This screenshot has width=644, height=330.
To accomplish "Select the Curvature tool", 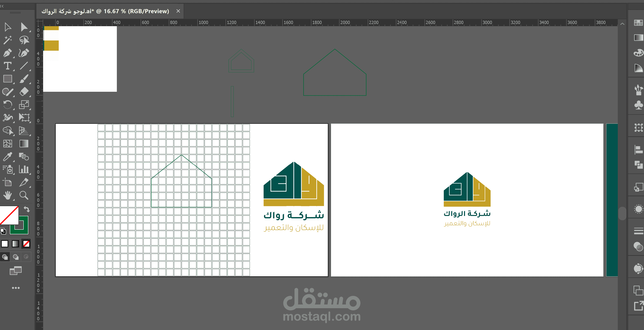I will pyautogui.click(x=24, y=53).
